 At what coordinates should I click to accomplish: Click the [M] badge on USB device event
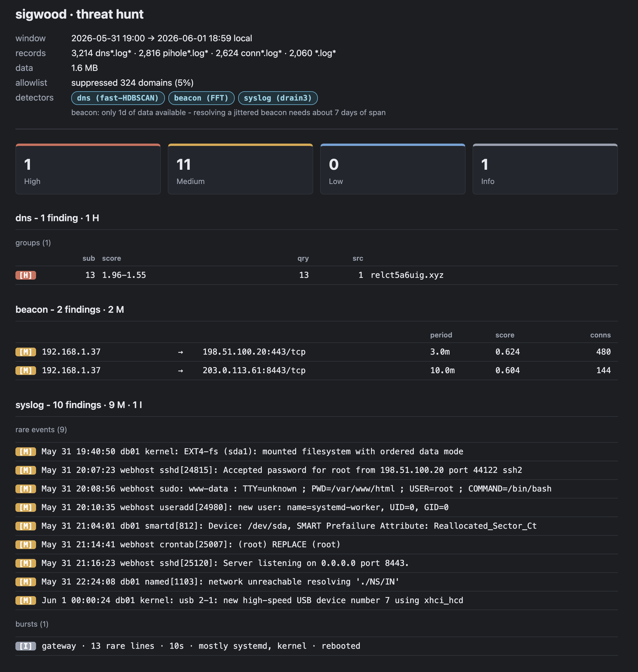click(x=26, y=600)
